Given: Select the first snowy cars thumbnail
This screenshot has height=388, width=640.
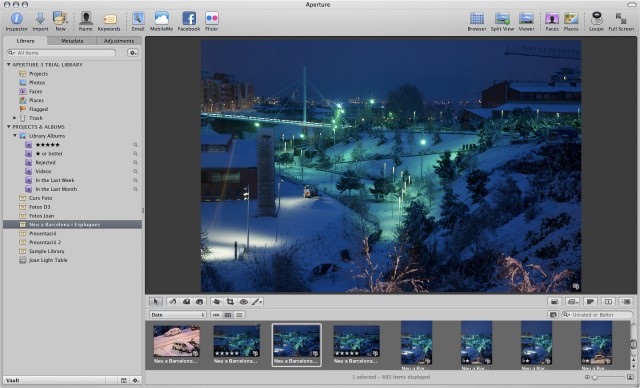Looking at the screenshot, I should (x=176, y=341).
